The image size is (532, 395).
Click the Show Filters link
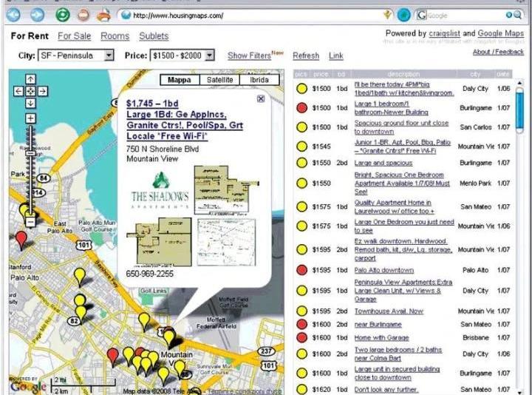[x=250, y=55]
